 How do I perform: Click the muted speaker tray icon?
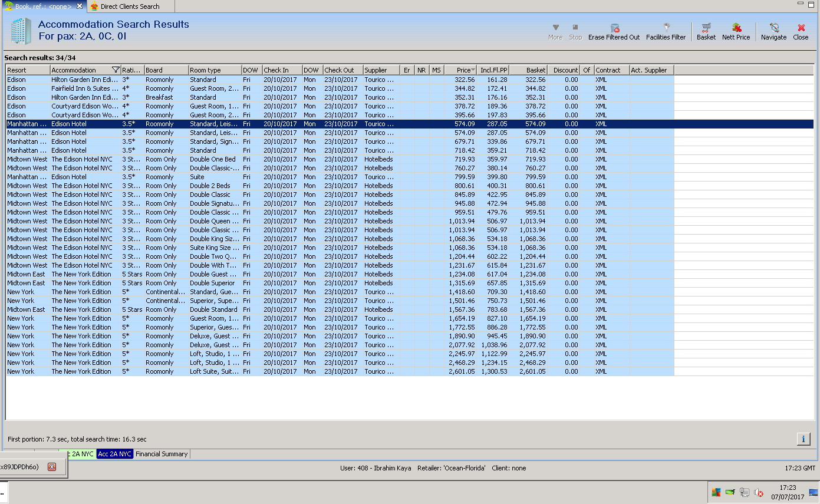[759, 493]
